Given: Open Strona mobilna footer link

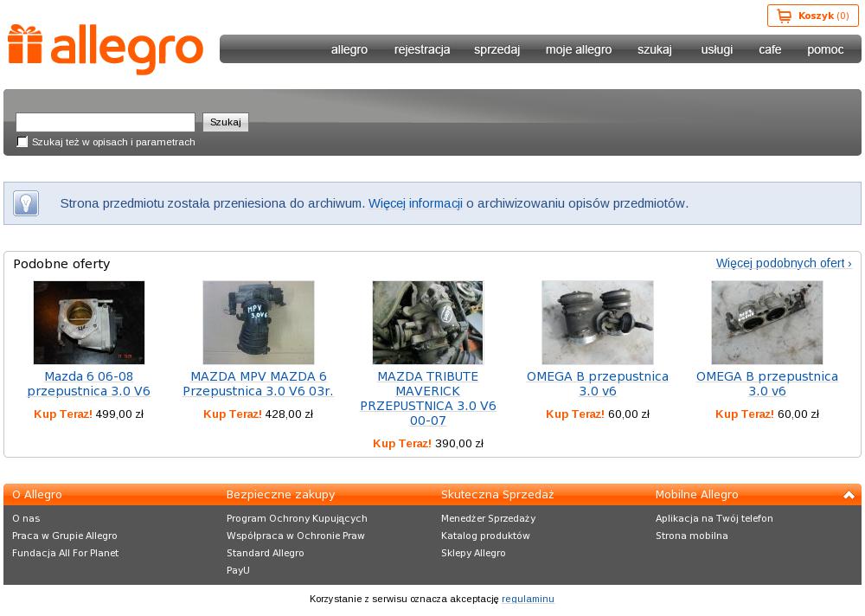Looking at the screenshot, I should click(692, 536).
